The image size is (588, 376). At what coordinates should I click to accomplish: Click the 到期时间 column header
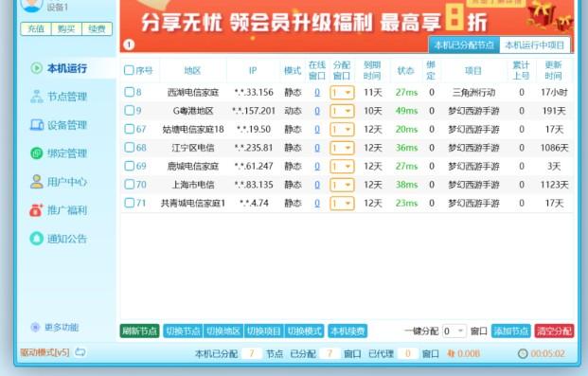(x=372, y=70)
